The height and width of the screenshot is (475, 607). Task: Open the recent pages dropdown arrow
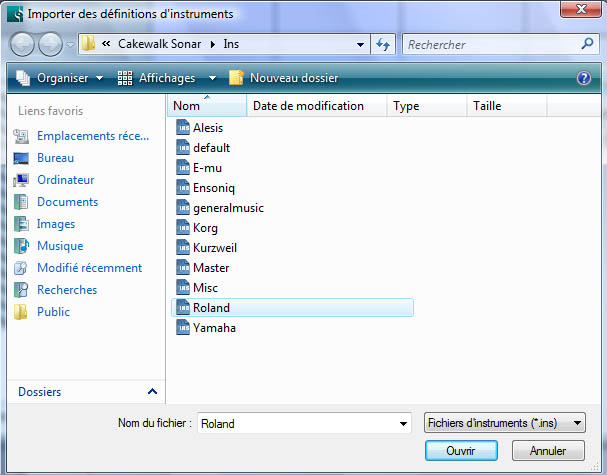[x=70, y=45]
